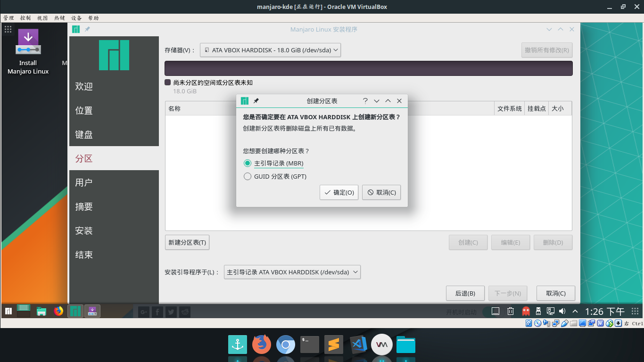Viewport: 644px width, 362px height.
Task: Open the VirtualBox 管理 menu
Action: 8,18
